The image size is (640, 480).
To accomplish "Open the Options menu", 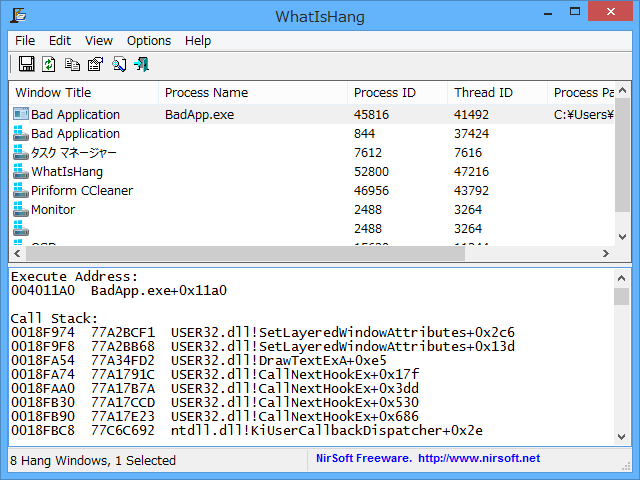I will [149, 41].
